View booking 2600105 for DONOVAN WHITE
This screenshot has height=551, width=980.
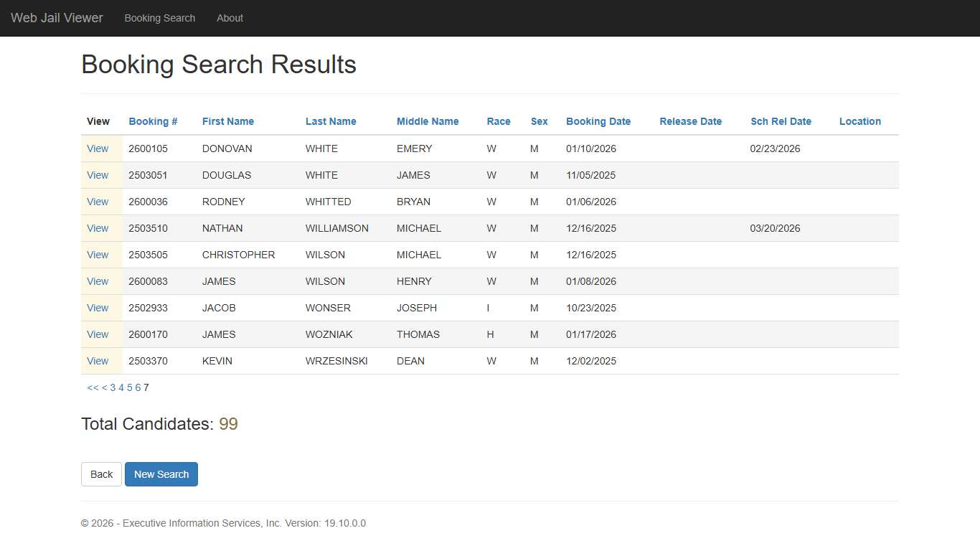point(98,149)
